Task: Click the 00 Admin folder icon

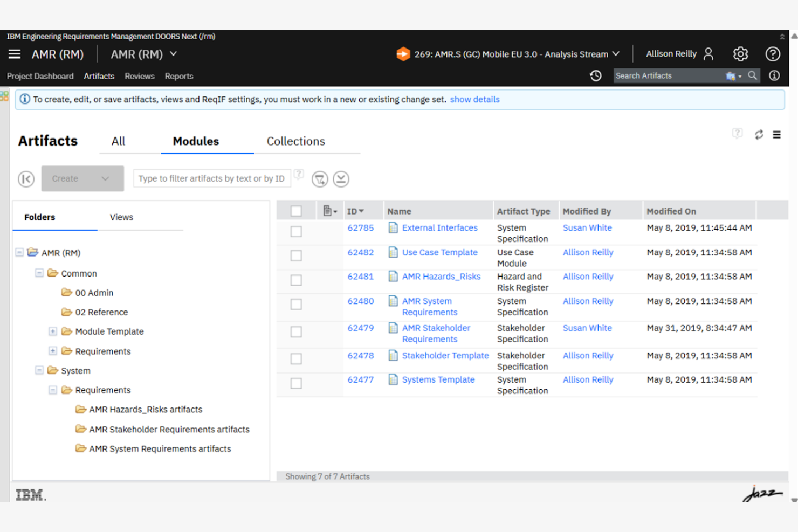Action: click(x=66, y=292)
